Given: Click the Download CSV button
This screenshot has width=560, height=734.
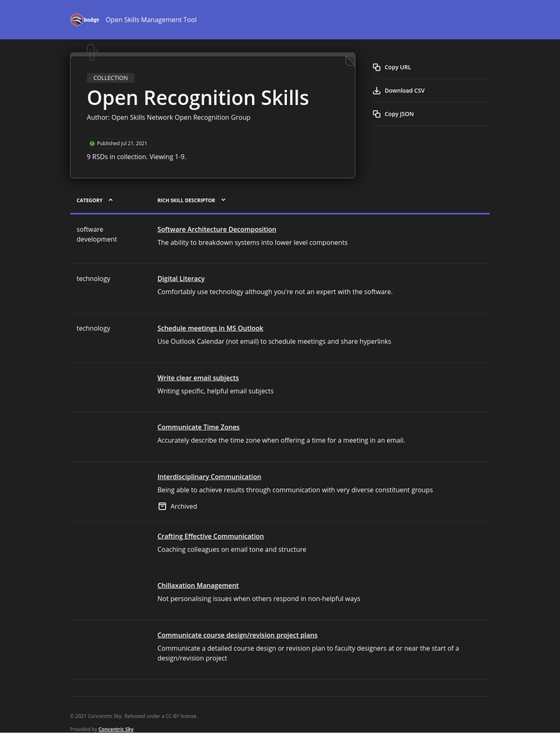Looking at the screenshot, I should coord(405,90).
